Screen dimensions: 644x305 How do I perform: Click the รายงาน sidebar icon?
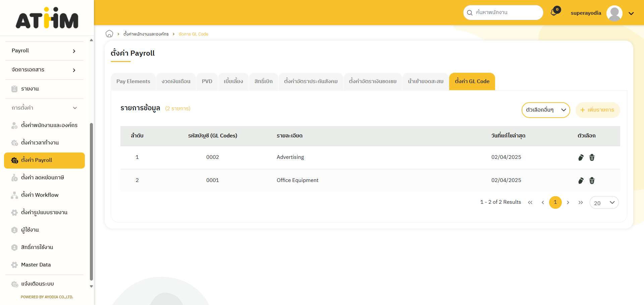[14, 89]
